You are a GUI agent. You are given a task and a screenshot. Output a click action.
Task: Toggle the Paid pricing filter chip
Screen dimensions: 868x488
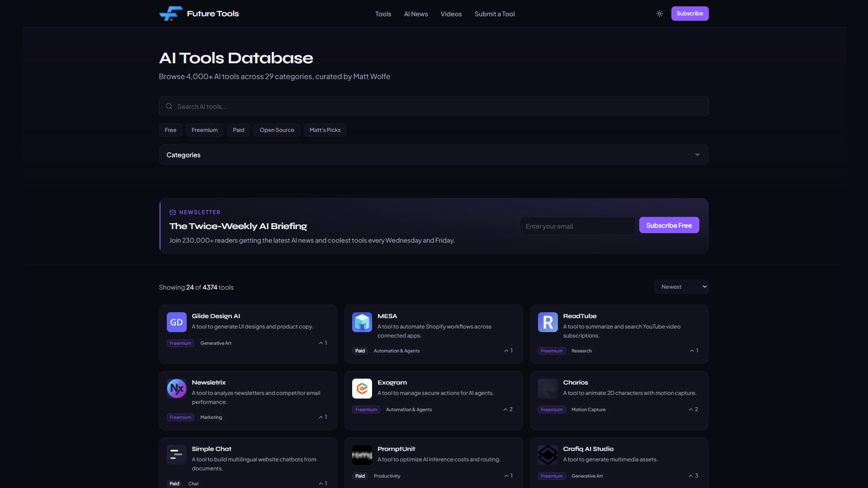pos(238,130)
